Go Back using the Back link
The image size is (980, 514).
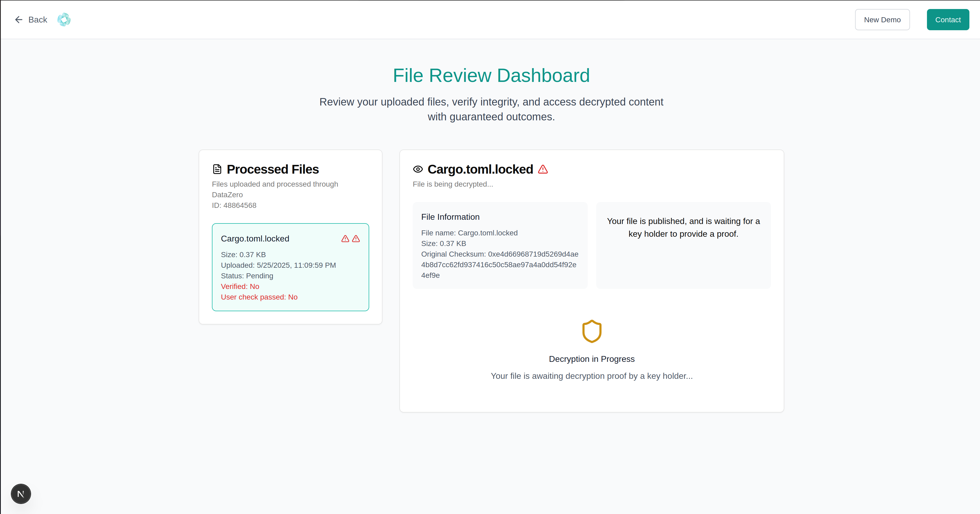tap(38, 20)
